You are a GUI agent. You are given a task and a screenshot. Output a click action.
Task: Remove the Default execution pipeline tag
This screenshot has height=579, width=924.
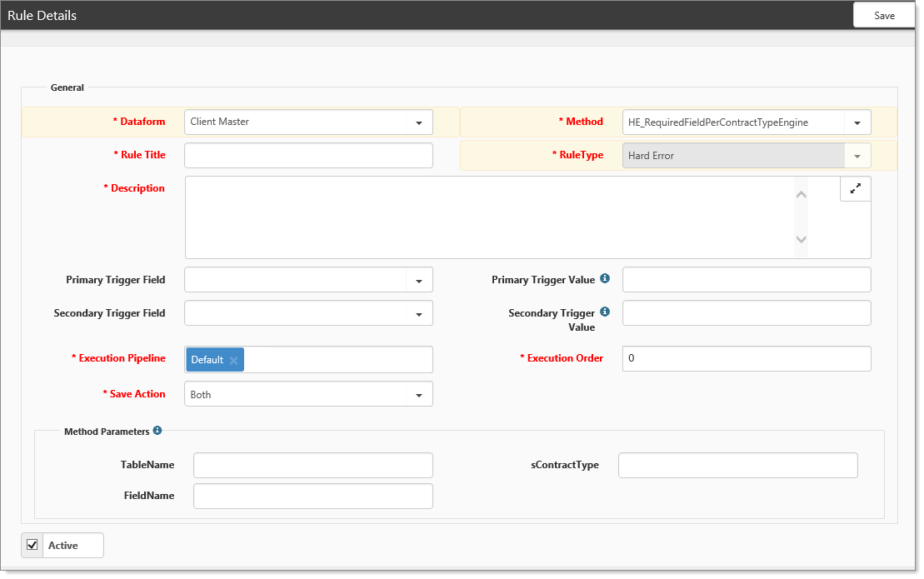click(x=234, y=360)
